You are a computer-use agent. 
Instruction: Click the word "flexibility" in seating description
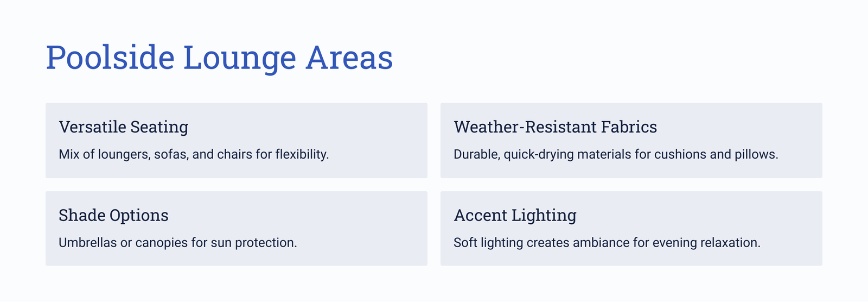tap(302, 154)
